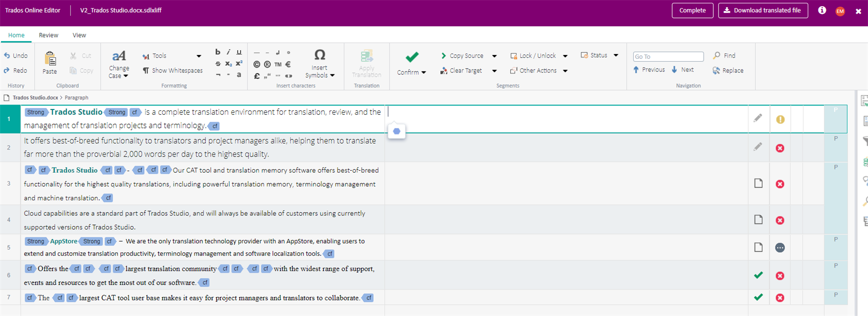Click the yellow warning icon in row 1

coord(780,119)
